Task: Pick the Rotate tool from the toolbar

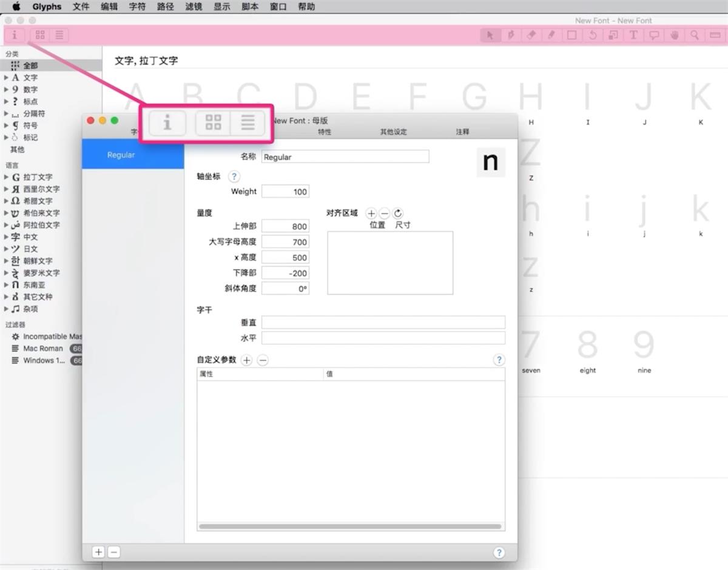Action: click(592, 35)
